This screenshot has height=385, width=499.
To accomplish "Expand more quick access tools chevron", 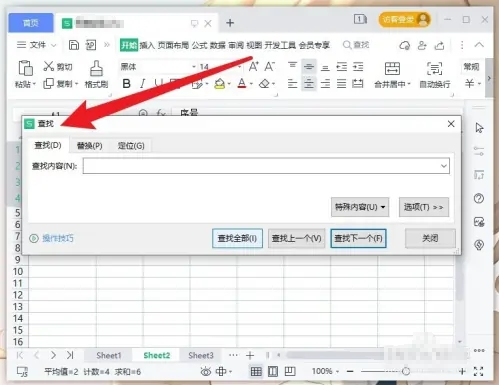I will click(107, 45).
